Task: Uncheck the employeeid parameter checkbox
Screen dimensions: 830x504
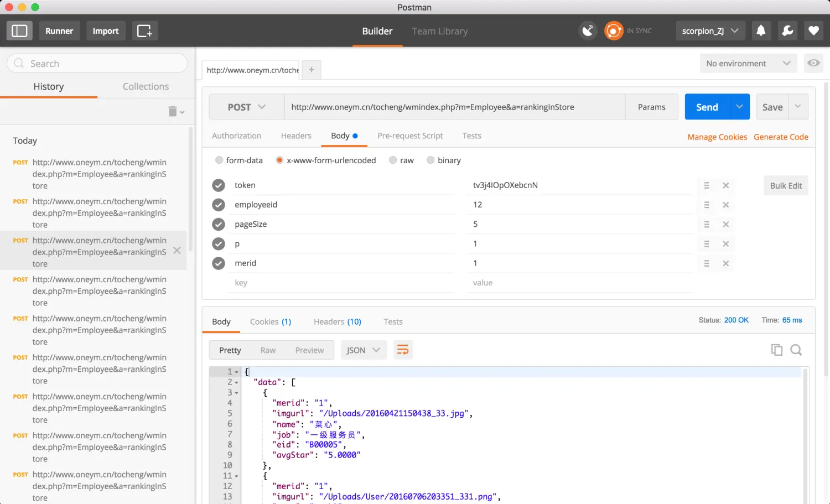Action: pos(219,205)
